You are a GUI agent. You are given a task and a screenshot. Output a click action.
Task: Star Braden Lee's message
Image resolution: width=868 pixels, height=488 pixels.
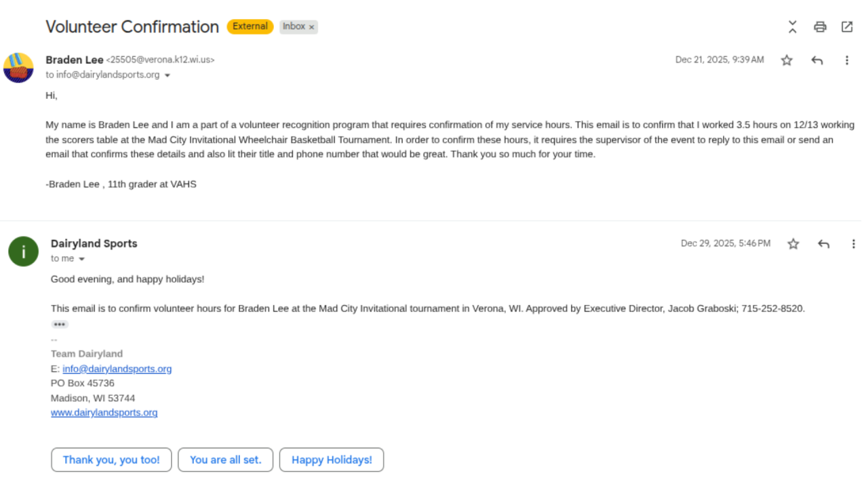pyautogui.click(x=787, y=60)
